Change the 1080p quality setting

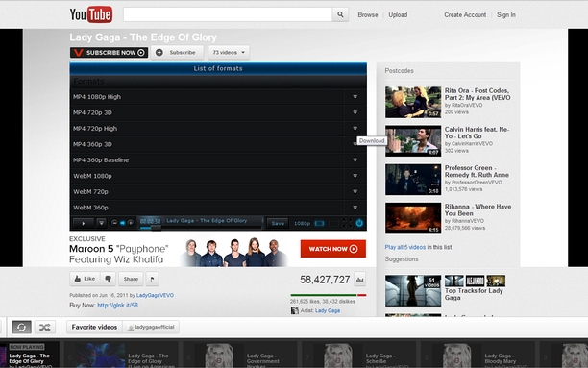pyautogui.click(x=302, y=223)
